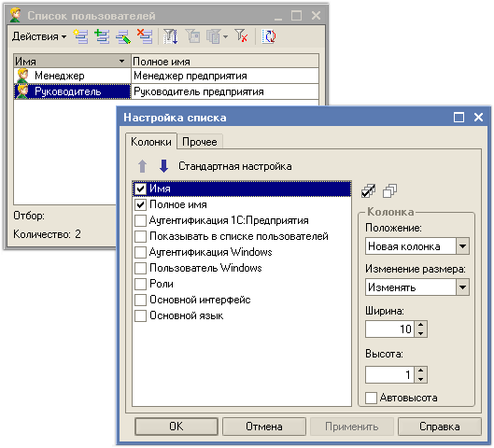Image resolution: width=494 pixels, height=448 pixels.
Task: Decrease Ширина with the down spinner
Action: [x=421, y=333]
